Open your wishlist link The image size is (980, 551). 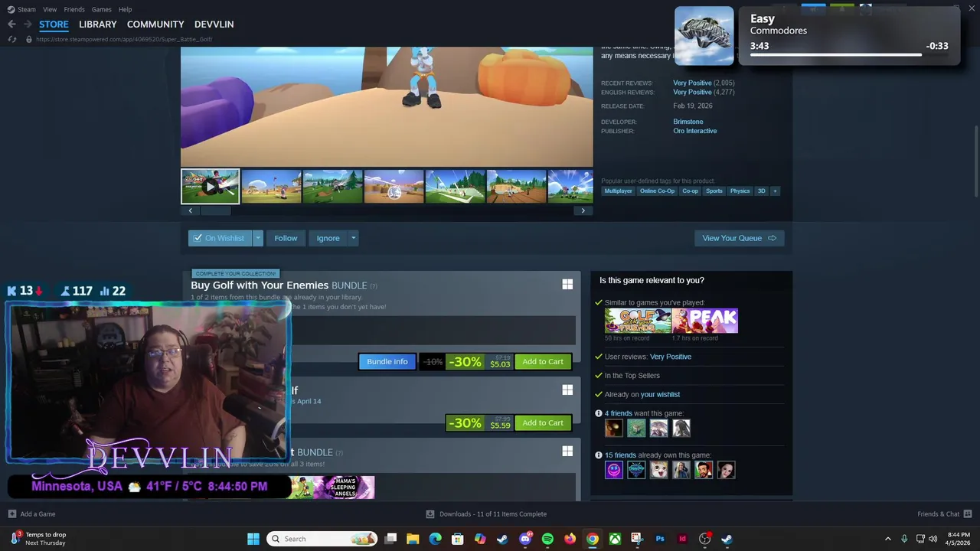pos(660,394)
